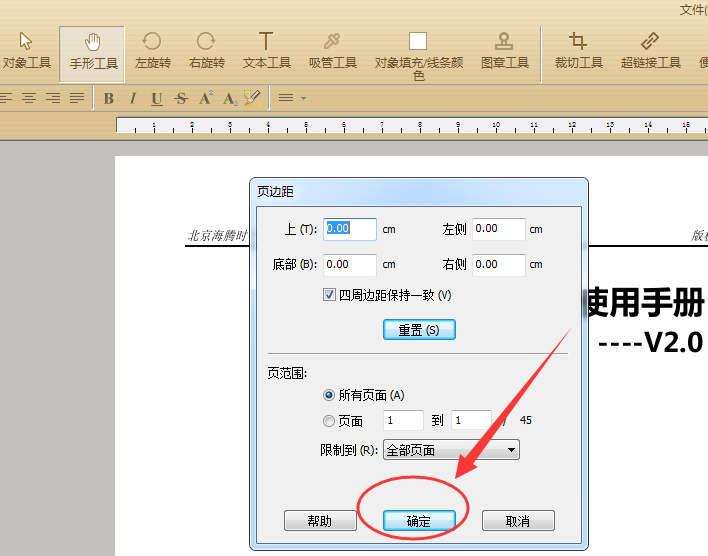Image resolution: width=708 pixels, height=556 pixels.
Task: Apply superscript formatting
Action: (x=206, y=98)
